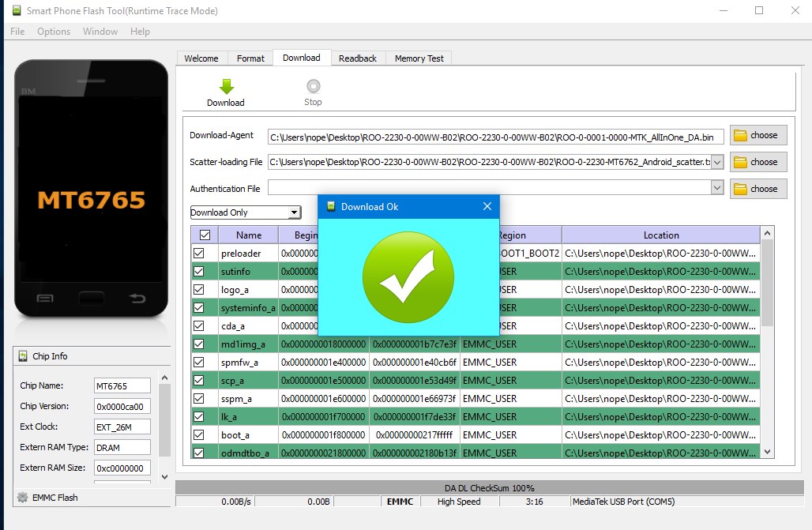This screenshot has height=530, width=812.
Task: Click the Ext Clock EXT_26M field
Action: [122, 427]
